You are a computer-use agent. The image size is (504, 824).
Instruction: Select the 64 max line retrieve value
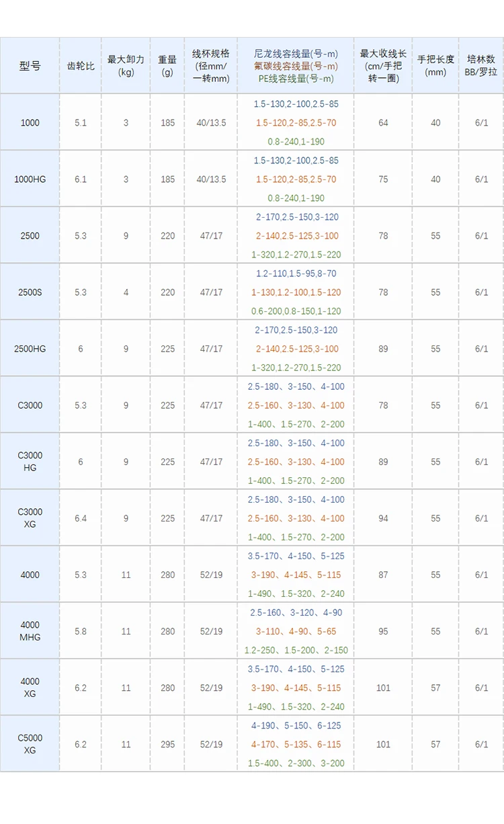(383, 123)
